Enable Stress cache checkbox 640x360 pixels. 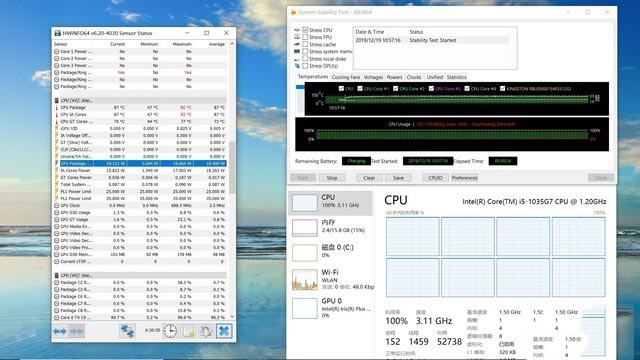click(305, 44)
